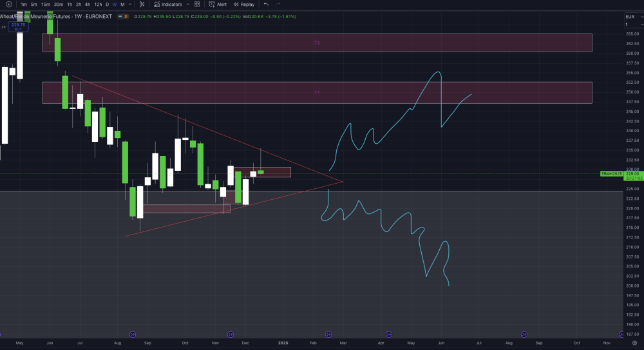644x350 pixels.
Task: Click the EBMH2025 price label
Action: (x=612, y=174)
